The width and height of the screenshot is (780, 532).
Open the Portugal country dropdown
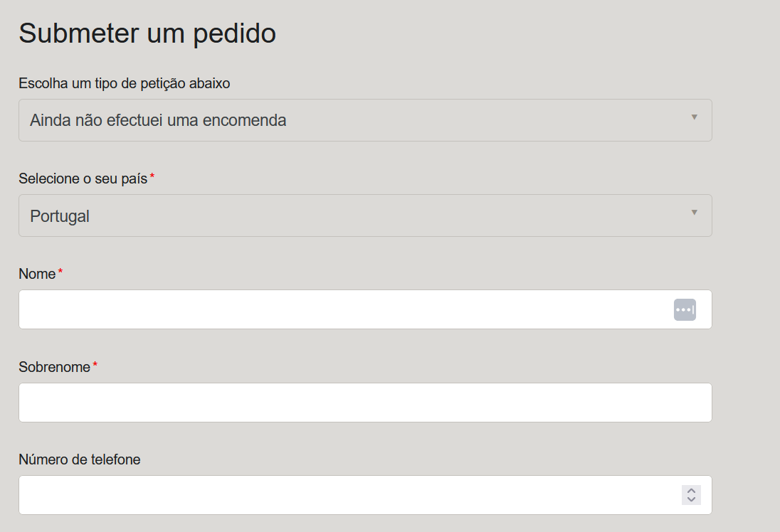tap(365, 216)
